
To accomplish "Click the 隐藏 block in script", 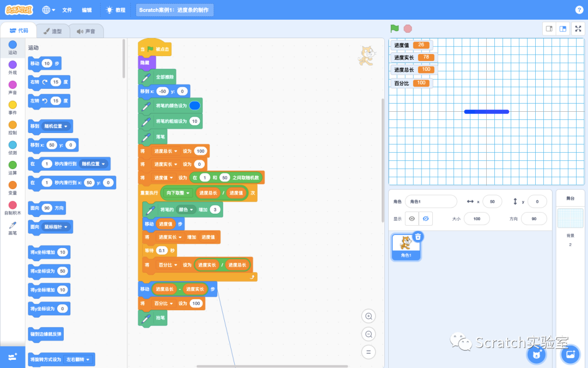I will tap(146, 63).
